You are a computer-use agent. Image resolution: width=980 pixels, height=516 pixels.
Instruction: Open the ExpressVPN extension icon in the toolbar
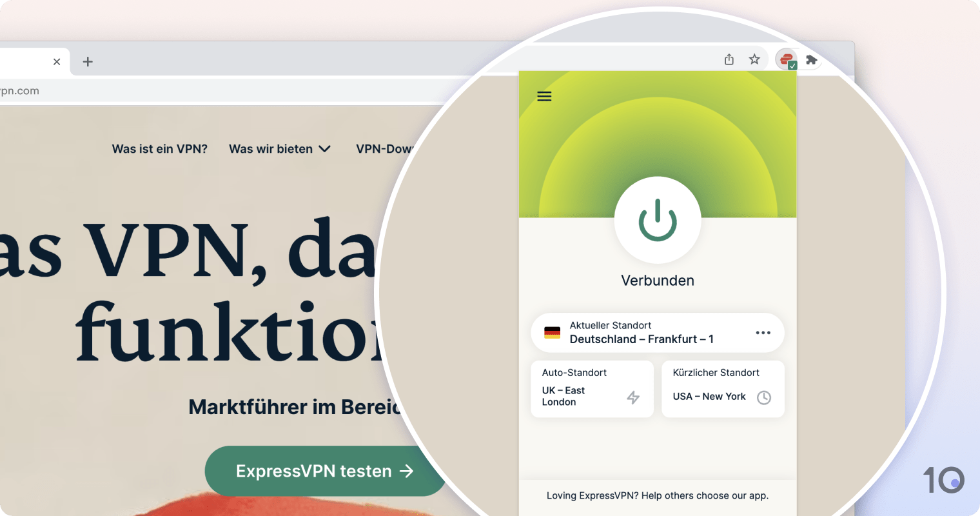pyautogui.click(x=787, y=59)
